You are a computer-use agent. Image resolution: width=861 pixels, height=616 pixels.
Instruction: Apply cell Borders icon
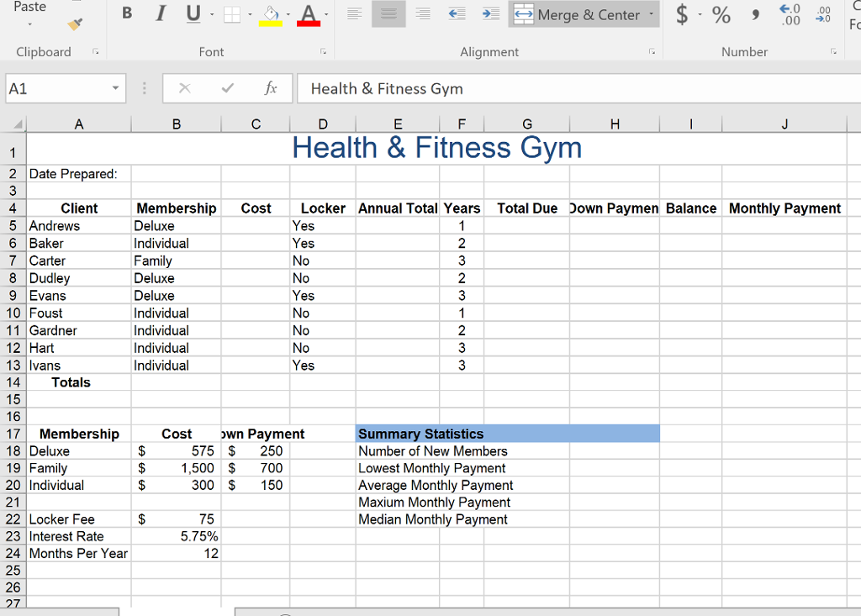pyautogui.click(x=232, y=14)
